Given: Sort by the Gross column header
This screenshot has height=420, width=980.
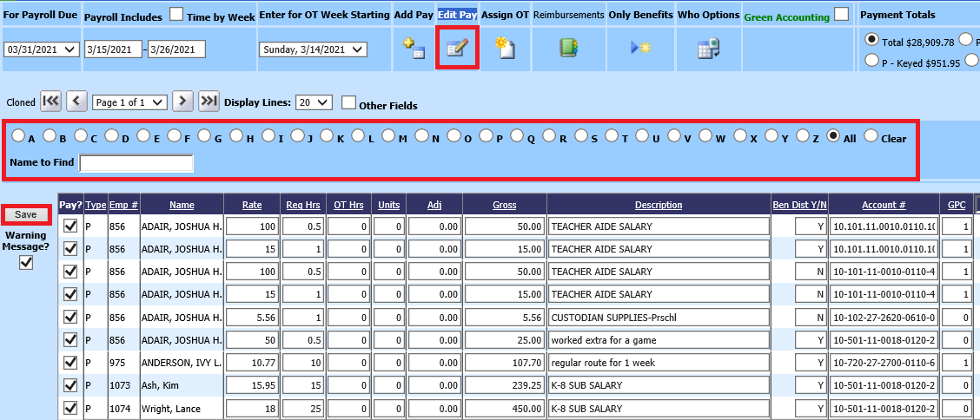Looking at the screenshot, I should point(504,206).
